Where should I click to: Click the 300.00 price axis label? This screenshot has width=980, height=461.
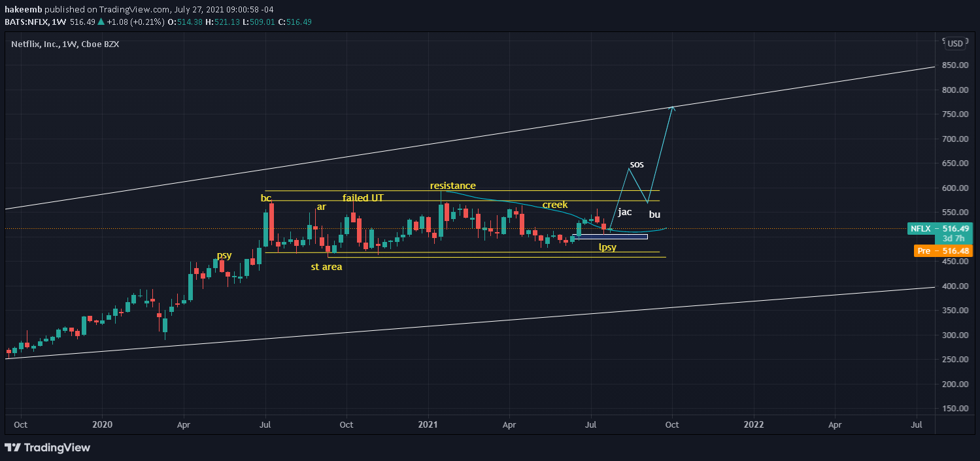tap(955, 335)
